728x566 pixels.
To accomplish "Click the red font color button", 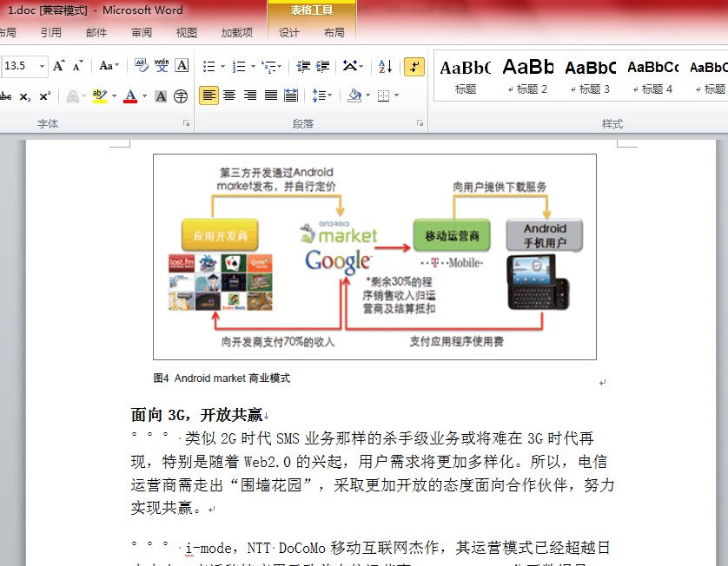I will point(131,96).
